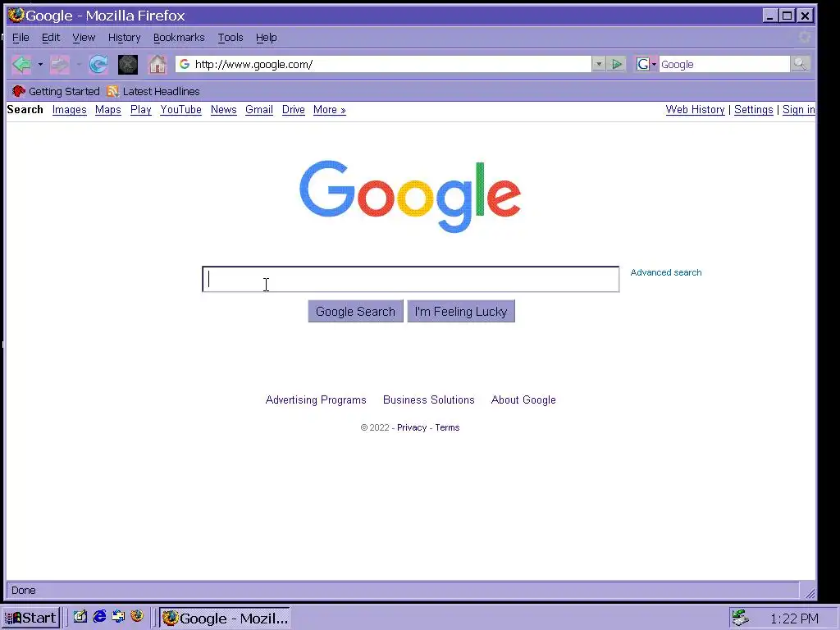
Task: Select the Google - Mozilla taskbar button
Action: click(x=225, y=618)
